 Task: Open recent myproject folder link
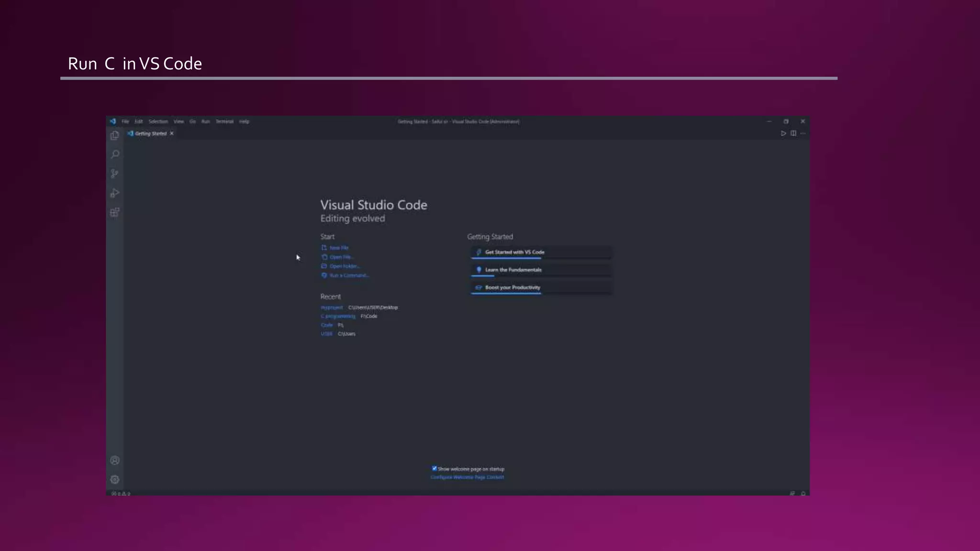332,308
